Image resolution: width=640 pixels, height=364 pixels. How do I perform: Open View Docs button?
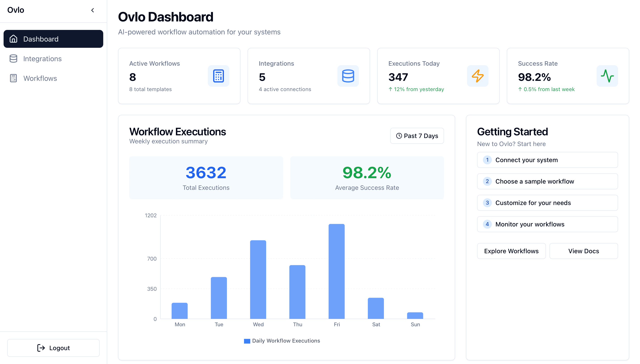coord(583,251)
